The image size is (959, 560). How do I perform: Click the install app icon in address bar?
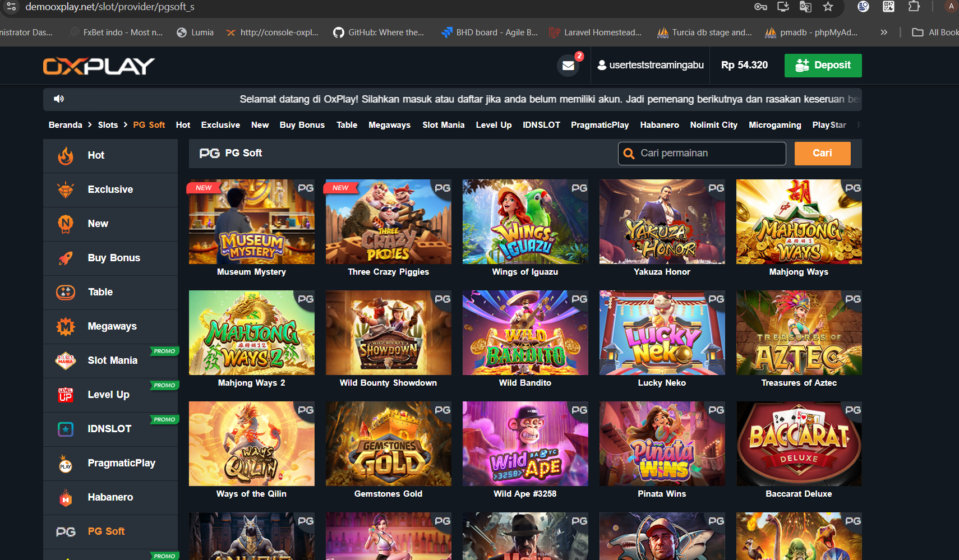pos(783,7)
